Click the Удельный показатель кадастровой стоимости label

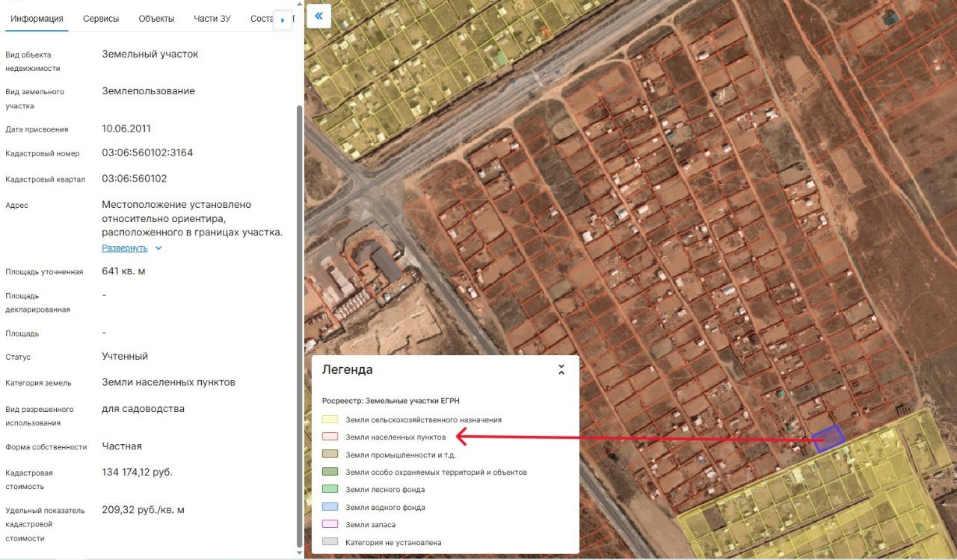[x=45, y=524]
